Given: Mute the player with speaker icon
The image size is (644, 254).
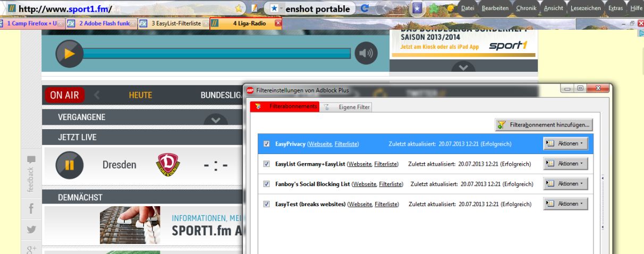Looking at the screenshot, I should pyautogui.click(x=366, y=53).
